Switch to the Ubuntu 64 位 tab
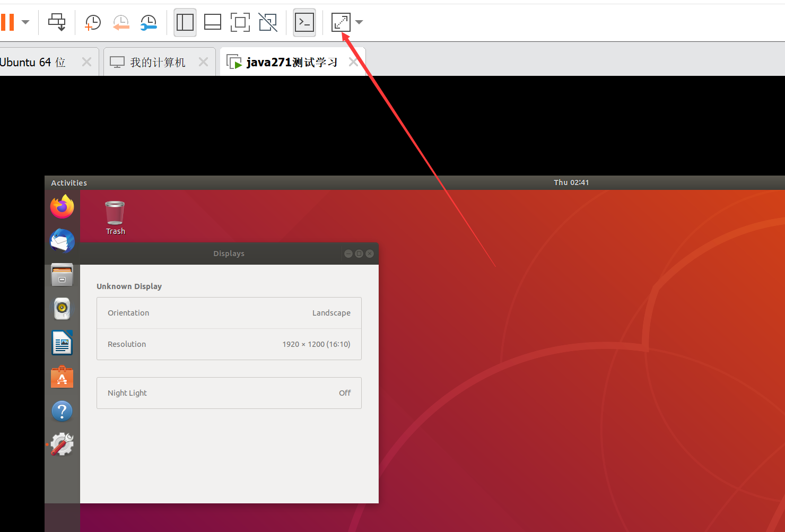 [33, 62]
